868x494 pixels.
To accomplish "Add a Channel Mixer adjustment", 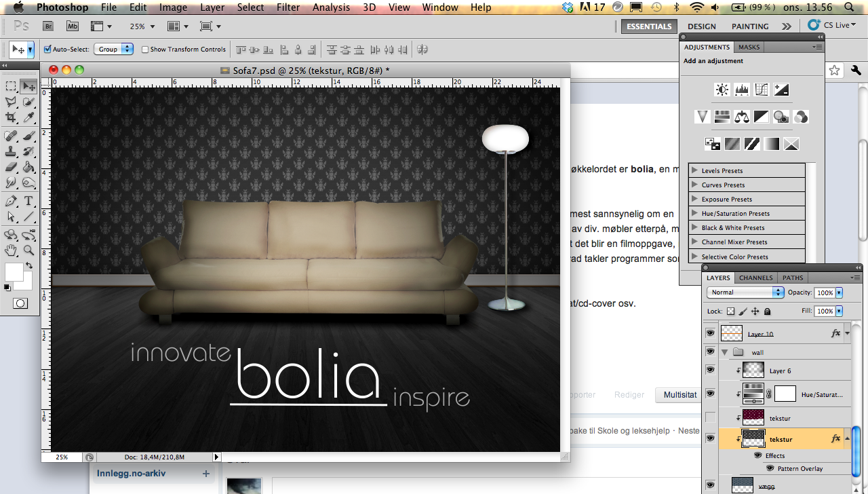I will click(801, 117).
